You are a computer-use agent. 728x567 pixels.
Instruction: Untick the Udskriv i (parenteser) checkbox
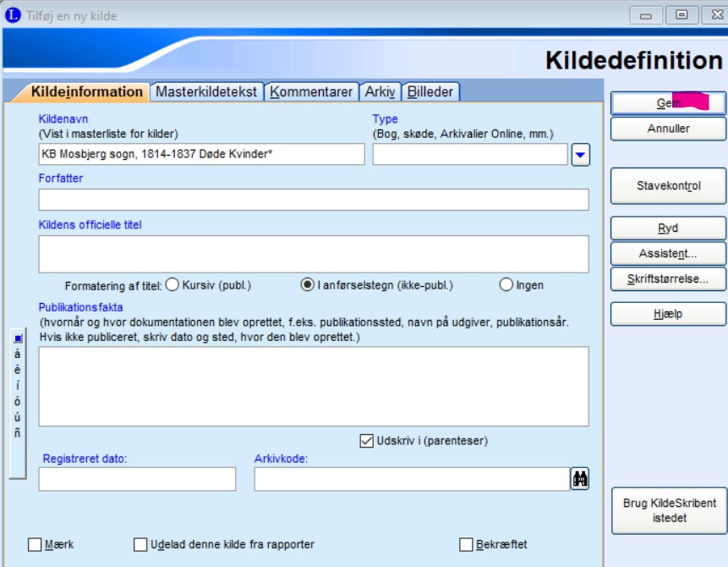pos(366,441)
